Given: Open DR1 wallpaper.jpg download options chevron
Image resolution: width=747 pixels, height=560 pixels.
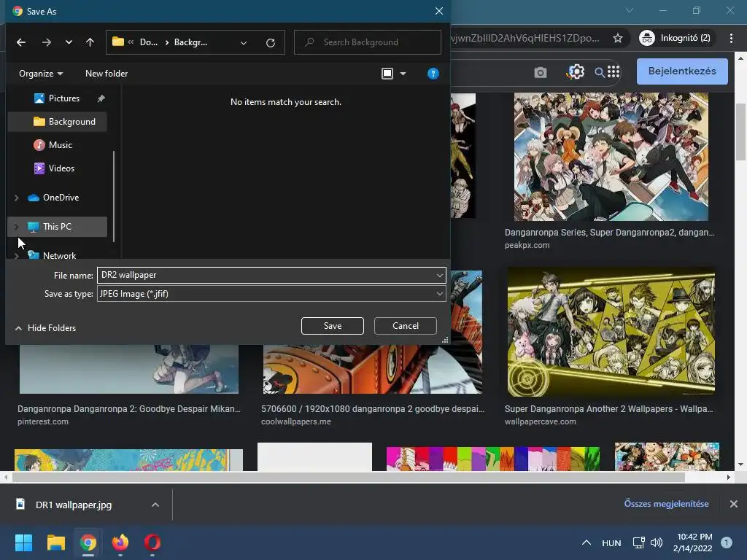Looking at the screenshot, I should click(x=155, y=505).
